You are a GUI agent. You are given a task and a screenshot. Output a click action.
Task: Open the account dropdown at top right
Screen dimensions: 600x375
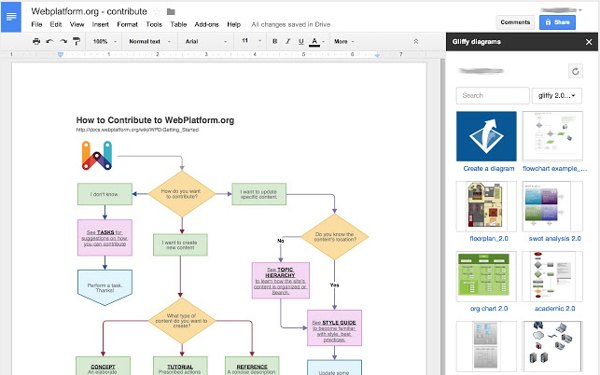tap(561, 10)
